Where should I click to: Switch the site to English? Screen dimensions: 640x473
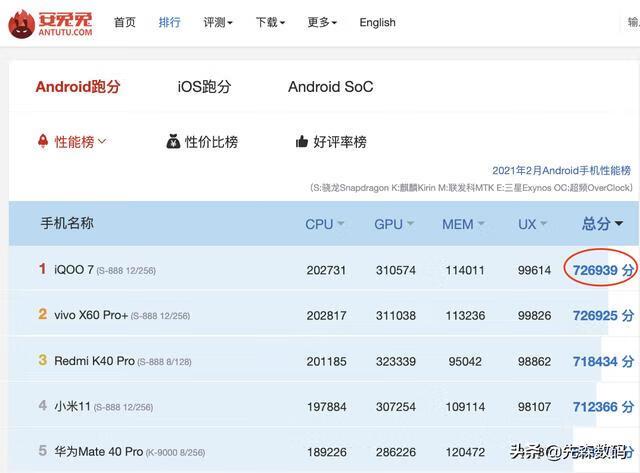378,22
